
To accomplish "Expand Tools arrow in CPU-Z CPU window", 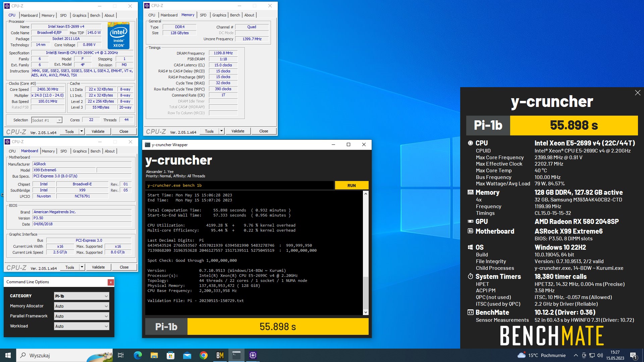I will pyautogui.click(x=82, y=131).
